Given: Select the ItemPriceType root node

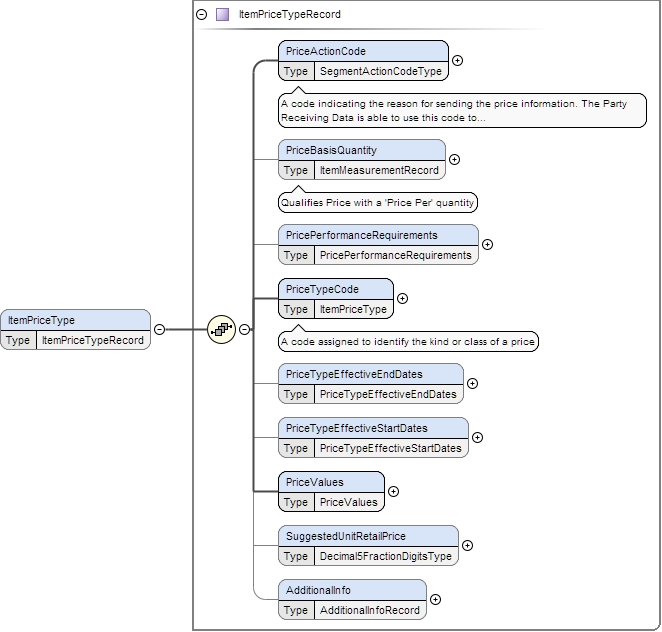Looking at the screenshot, I should [x=75, y=321].
